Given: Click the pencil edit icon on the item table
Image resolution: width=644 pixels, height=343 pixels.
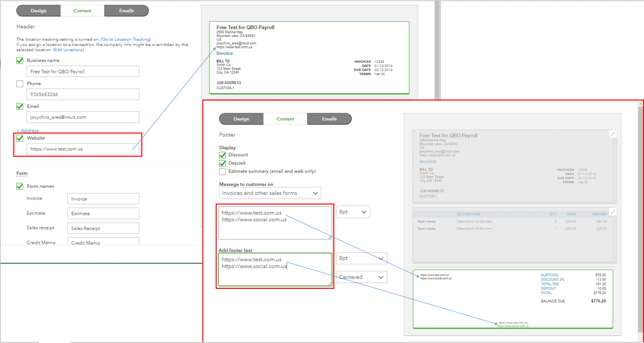Looking at the screenshot, I should pyautogui.click(x=613, y=211).
